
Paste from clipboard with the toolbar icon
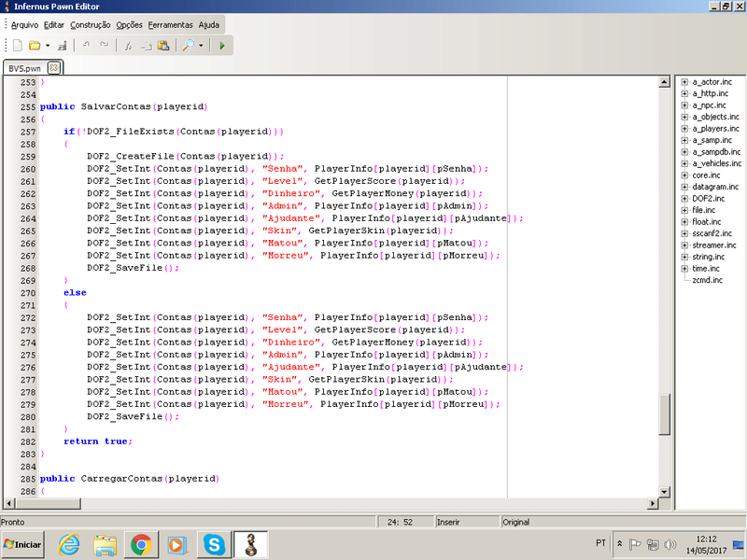click(163, 46)
